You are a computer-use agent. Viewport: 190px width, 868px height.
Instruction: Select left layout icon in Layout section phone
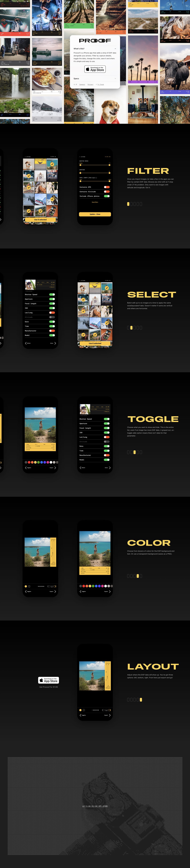pos(103,710)
